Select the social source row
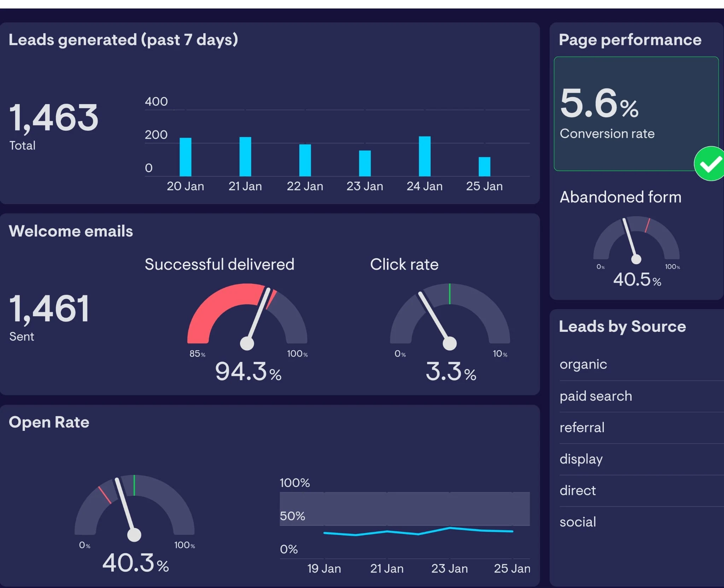Screen dimensions: 724x588 pos(578,522)
